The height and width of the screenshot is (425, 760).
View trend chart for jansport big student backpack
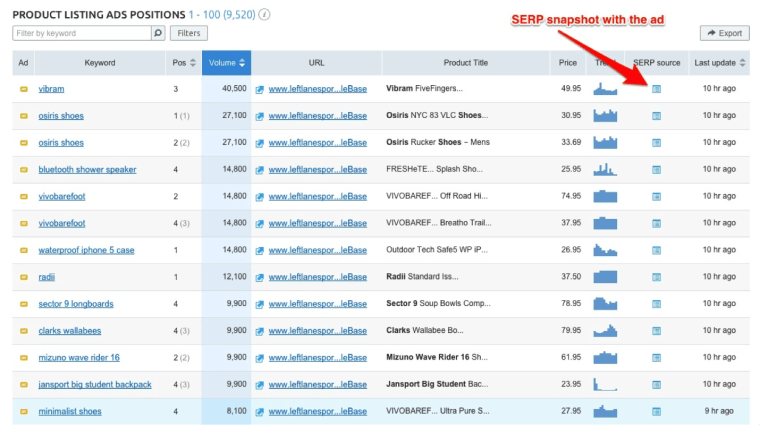tap(605, 384)
